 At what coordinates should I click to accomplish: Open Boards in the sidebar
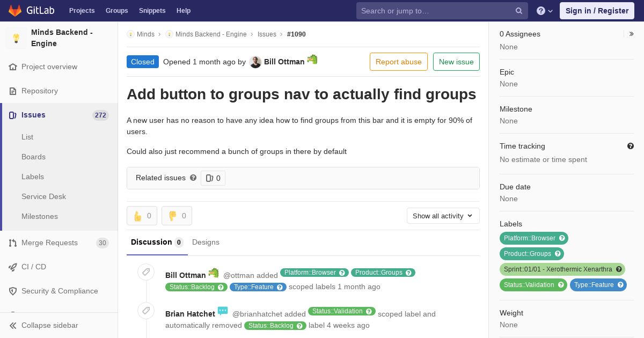point(33,157)
